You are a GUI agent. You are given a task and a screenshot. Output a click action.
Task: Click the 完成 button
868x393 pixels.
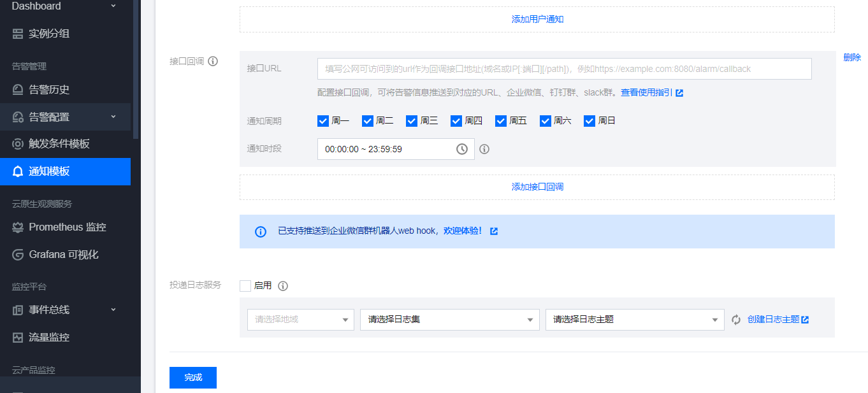point(193,378)
